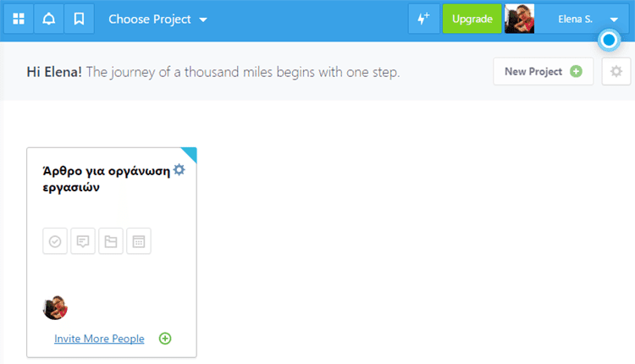Click the green plus invite icon
This screenshot has width=635, height=364.
(x=165, y=339)
